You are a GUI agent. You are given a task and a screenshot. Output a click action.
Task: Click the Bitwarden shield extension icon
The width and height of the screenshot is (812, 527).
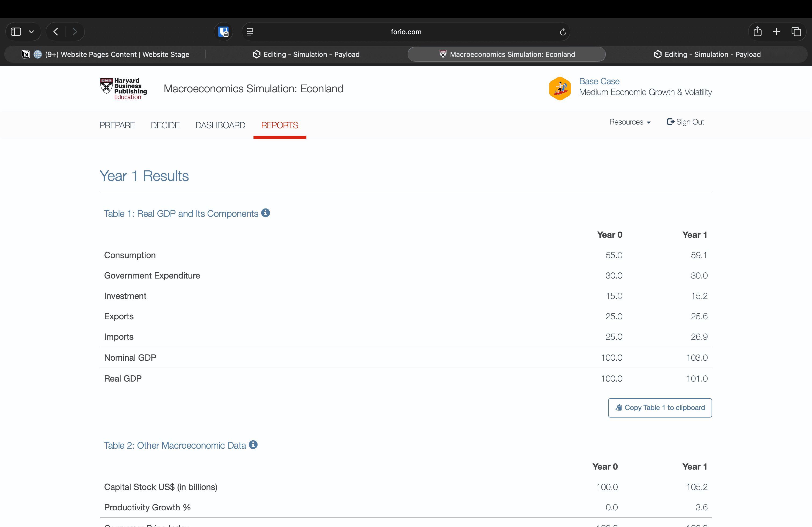pyautogui.click(x=223, y=32)
